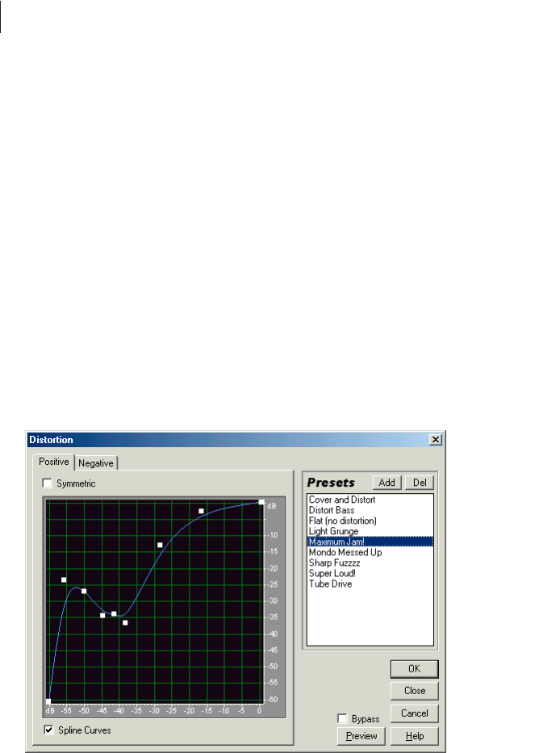Enable the Symmetric checkbox
This screenshot has height=753, width=560.
point(47,483)
